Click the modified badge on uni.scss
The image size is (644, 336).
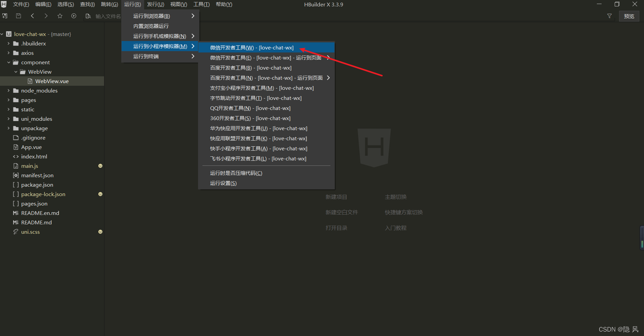(x=100, y=232)
